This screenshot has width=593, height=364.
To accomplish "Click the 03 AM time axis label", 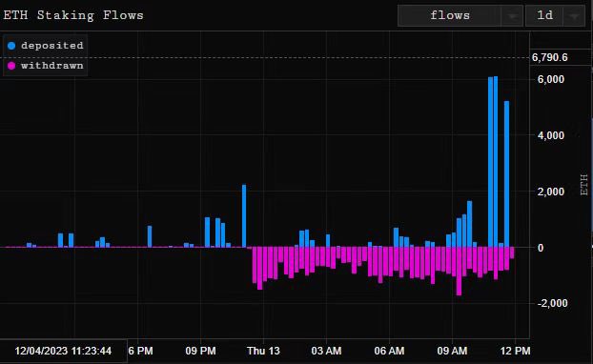I will click(326, 352).
